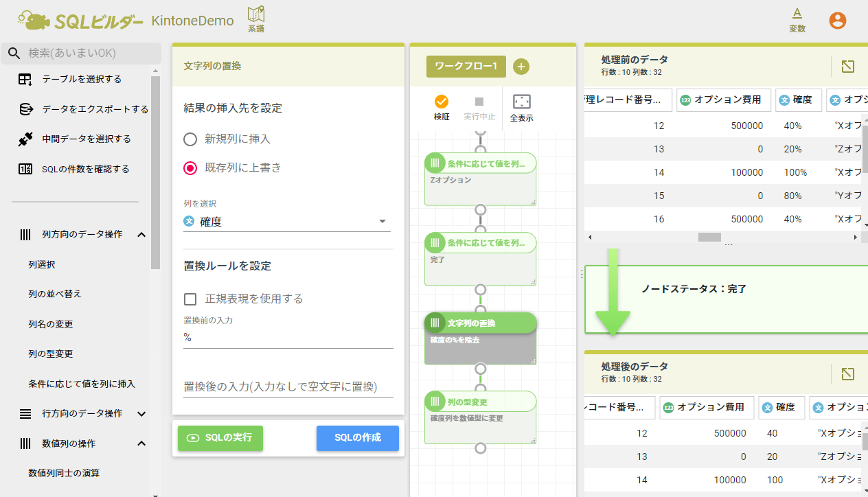The height and width of the screenshot is (497, 868).
Task: Click the 全表示 fit-view icon
Action: 521,102
